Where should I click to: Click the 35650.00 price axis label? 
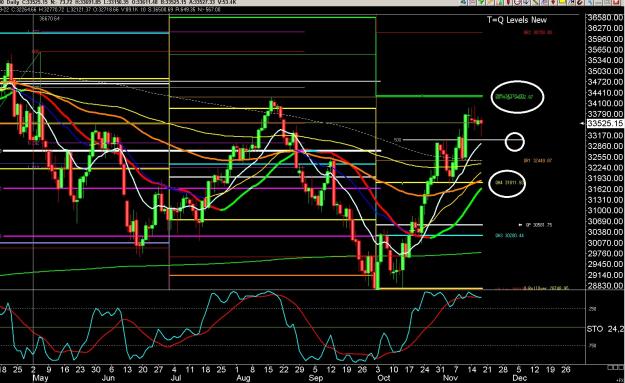coord(605,50)
